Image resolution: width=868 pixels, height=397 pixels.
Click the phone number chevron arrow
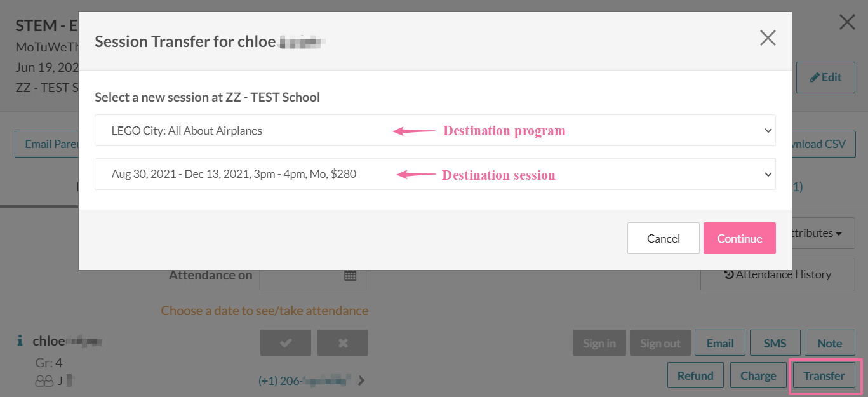point(362,381)
